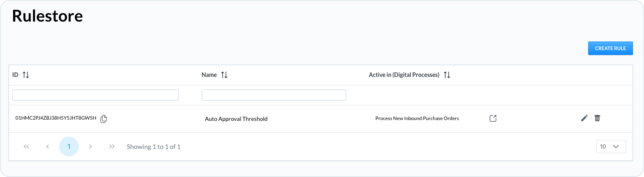Sort by Active in (Digital Processes)
644x177 pixels.
pos(447,75)
